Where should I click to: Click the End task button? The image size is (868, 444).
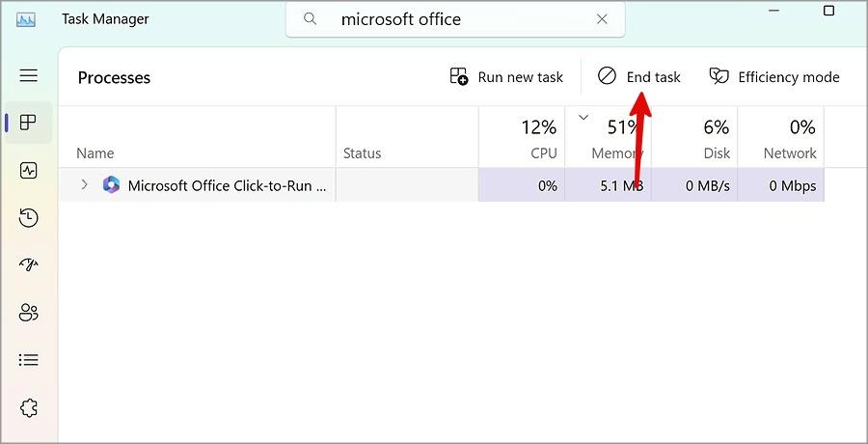(x=639, y=76)
